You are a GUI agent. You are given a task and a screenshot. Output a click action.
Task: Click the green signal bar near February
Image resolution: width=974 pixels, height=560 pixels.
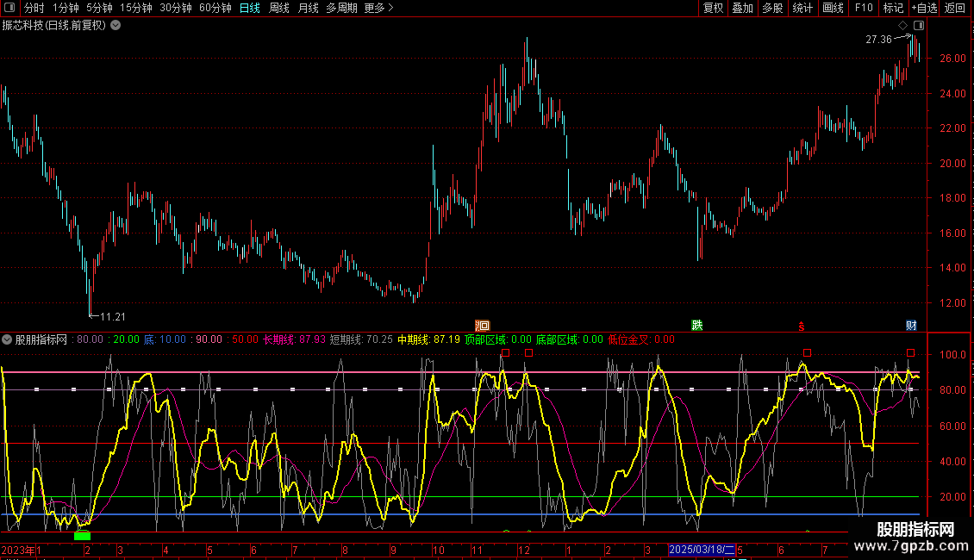click(x=82, y=536)
